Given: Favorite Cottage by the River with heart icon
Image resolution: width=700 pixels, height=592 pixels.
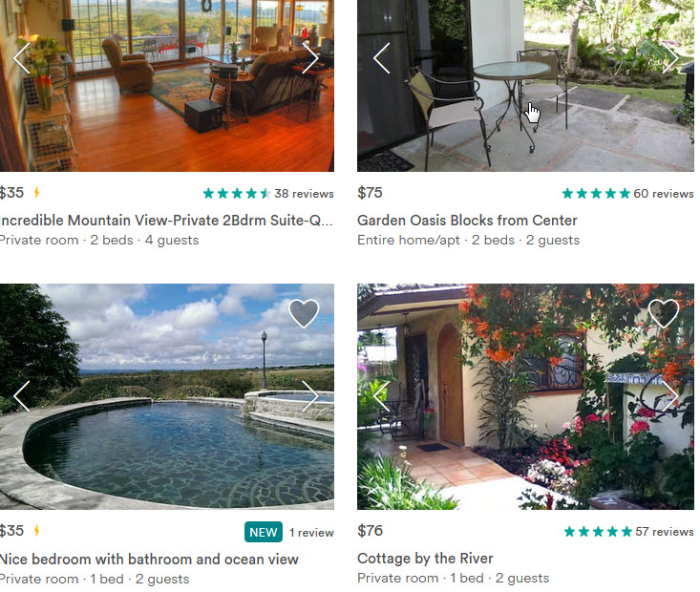Looking at the screenshot, I should pos(664,313).
